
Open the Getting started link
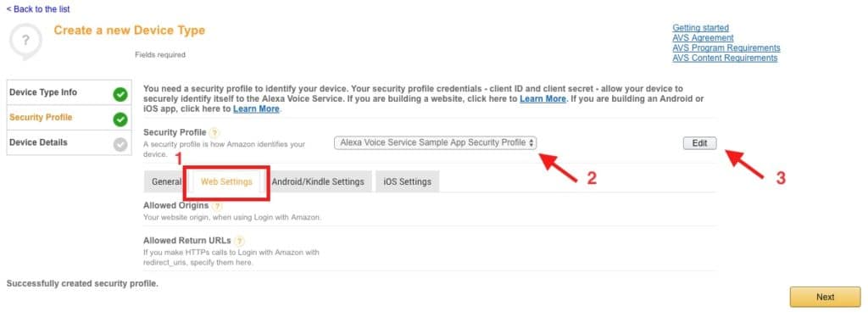700,28
